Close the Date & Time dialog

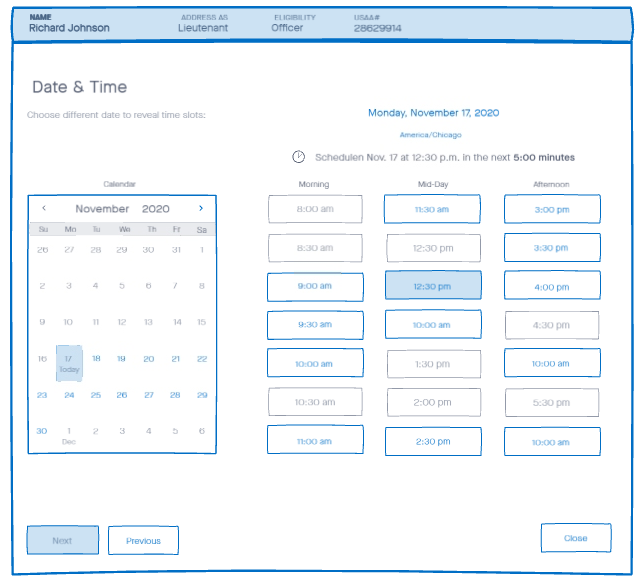point(576,538)
